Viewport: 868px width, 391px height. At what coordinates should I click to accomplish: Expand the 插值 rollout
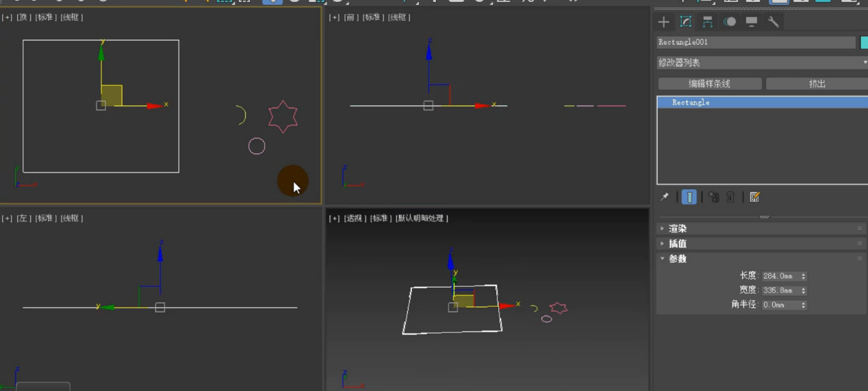tap(677, 244)
